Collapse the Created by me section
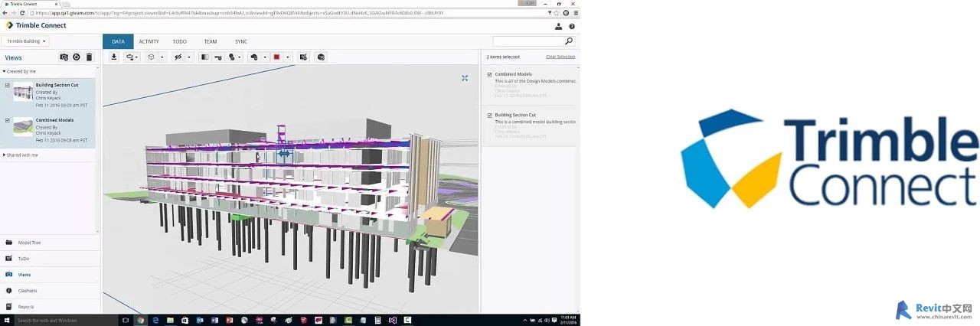This screenshot has width=980, height=326. (19, 71)
